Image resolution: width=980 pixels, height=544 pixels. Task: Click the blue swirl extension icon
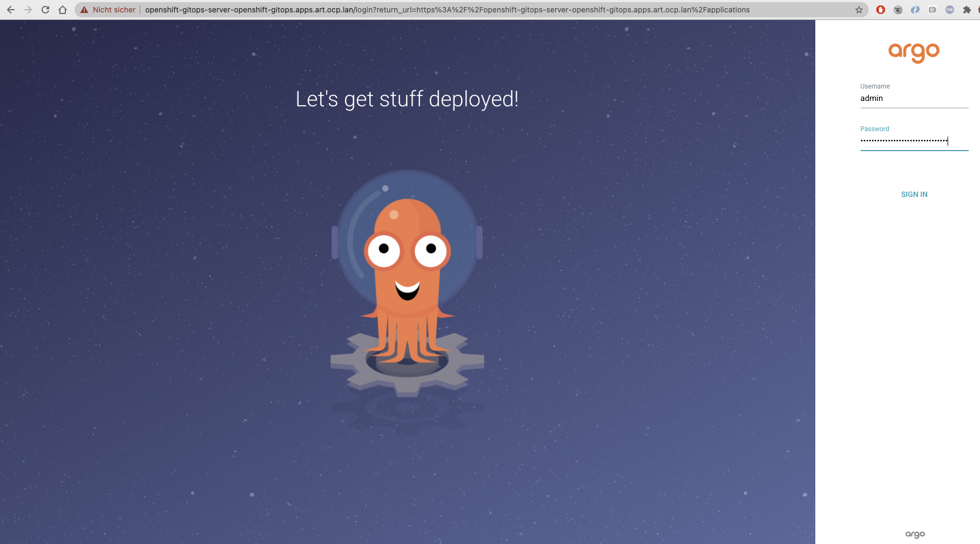[x=915, y=10]
